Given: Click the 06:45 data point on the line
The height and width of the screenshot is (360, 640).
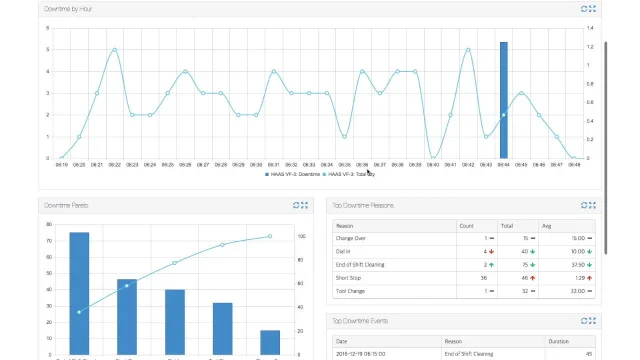Looking at the screenshot, I should pos(521,93).
